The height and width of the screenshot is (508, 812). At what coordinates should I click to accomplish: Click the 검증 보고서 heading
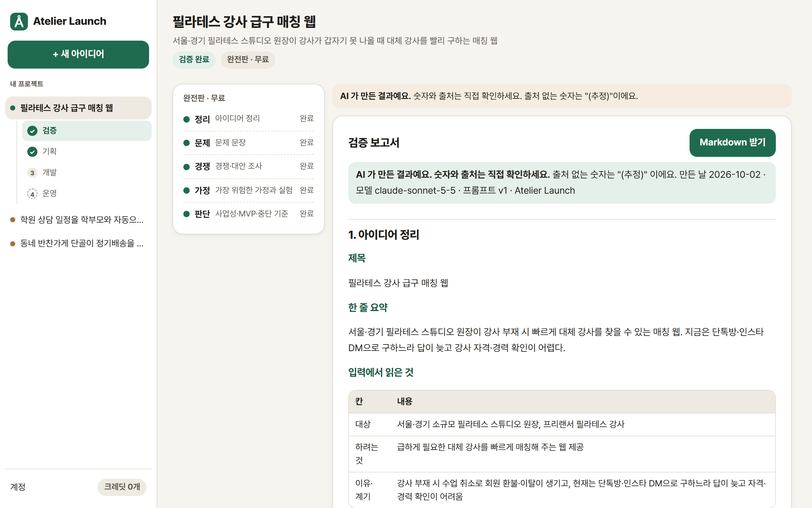pyautogui.click(x=374, y=143)
